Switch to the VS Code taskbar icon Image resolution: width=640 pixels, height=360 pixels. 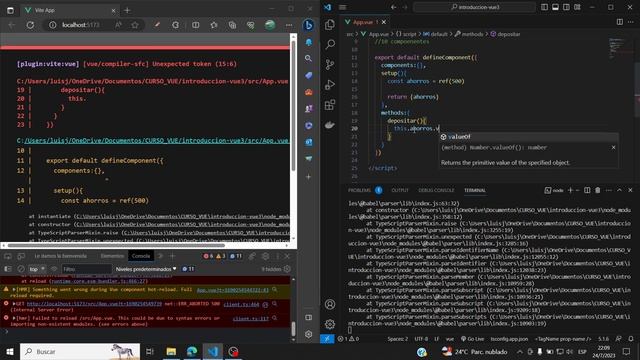click(x=213, y=351)
